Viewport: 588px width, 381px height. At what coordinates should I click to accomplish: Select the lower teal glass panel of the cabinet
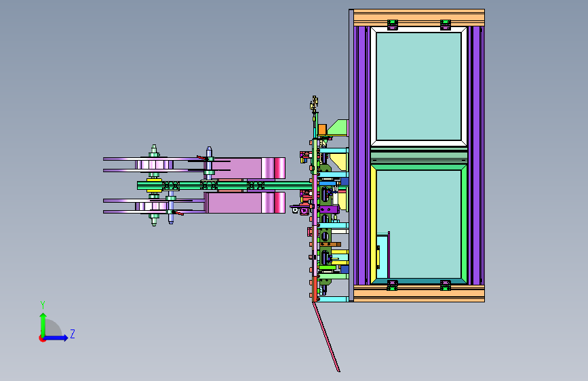point(424,224)
